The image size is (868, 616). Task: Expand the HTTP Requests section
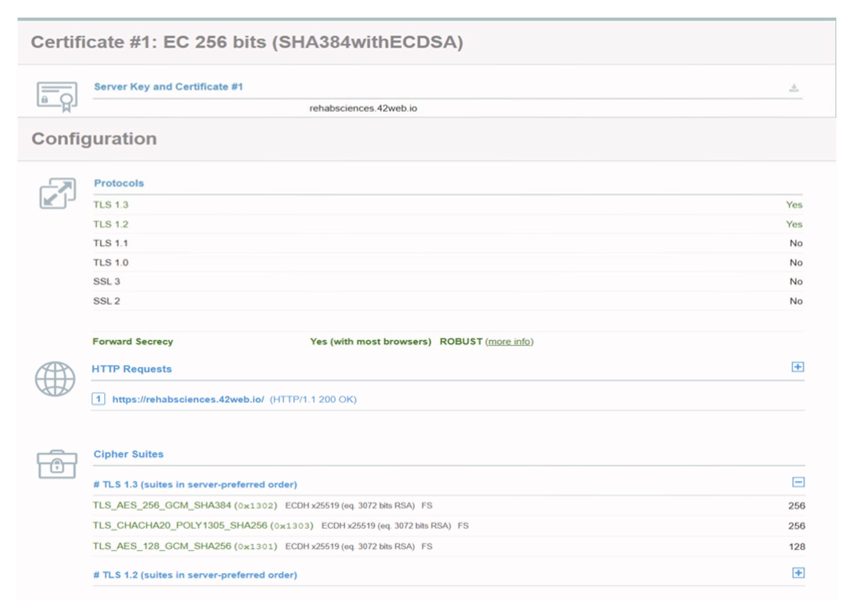click(x=799, y=366)
